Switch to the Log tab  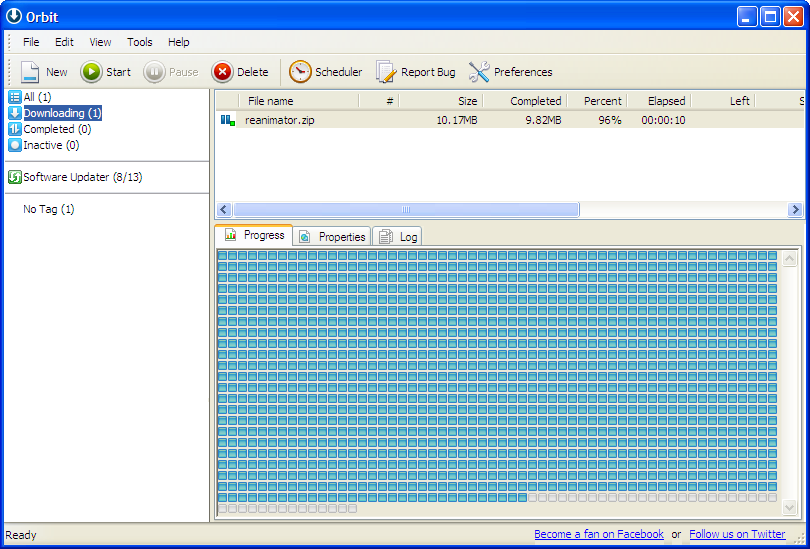(x=399, y=237)
